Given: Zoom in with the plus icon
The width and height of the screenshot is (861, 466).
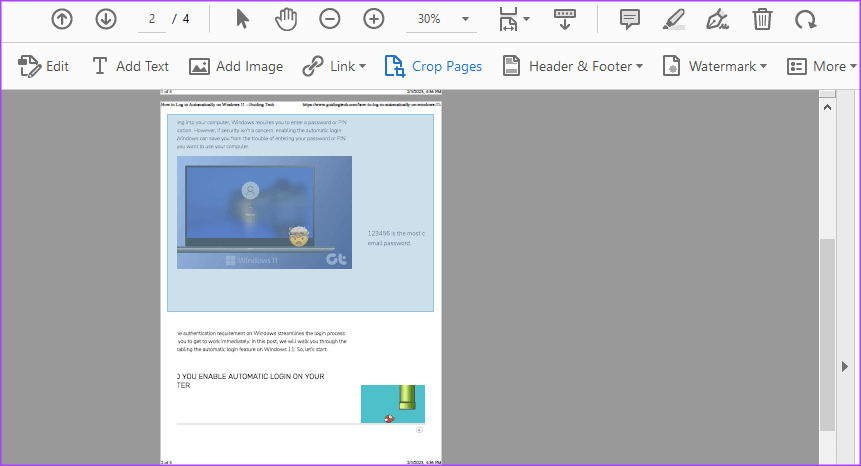Looking at the screenshot, I should coord(374,19).
